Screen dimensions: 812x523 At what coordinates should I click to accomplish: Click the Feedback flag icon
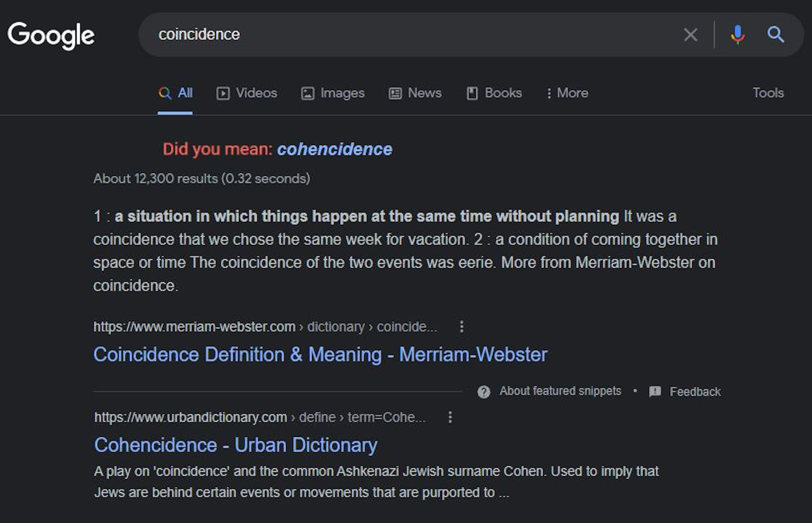coord(655,392)
